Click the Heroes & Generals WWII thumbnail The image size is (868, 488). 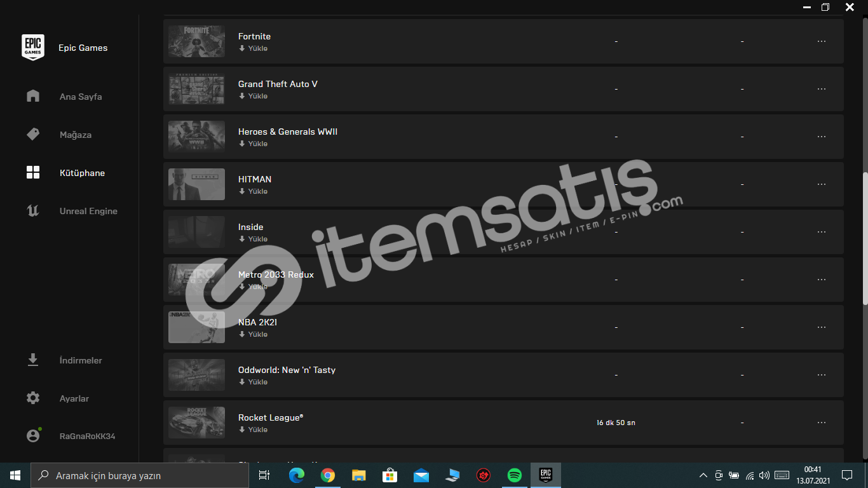point(196,137)
